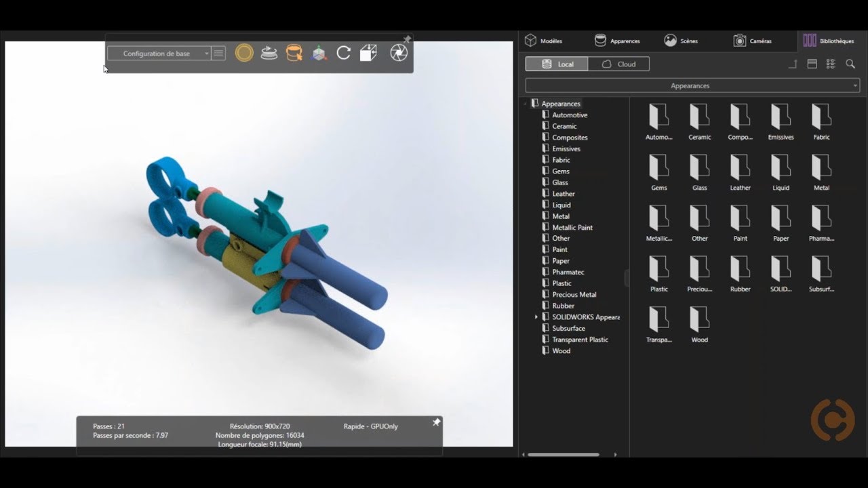The image size is (868, 488).
Task: Pin the top viewport toolbar
Action: 407,39
